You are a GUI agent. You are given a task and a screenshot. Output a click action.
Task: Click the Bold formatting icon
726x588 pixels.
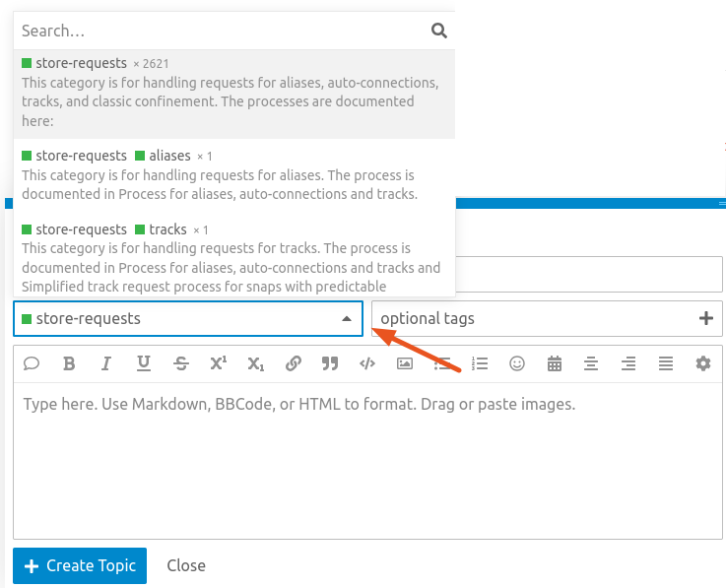[69, 363]
